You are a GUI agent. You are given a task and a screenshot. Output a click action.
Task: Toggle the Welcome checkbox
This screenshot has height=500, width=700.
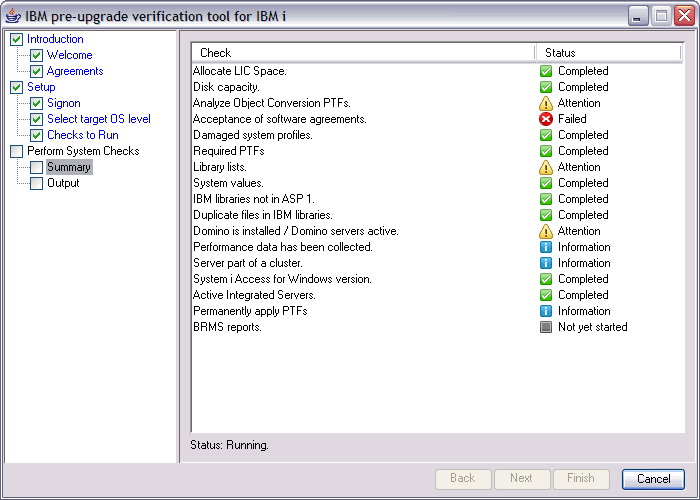coord(37,55)
